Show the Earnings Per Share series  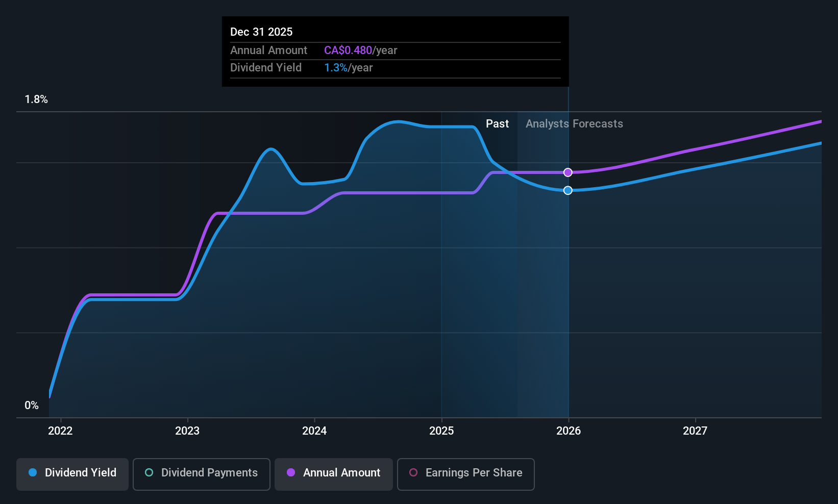click(x=466, y=474)
